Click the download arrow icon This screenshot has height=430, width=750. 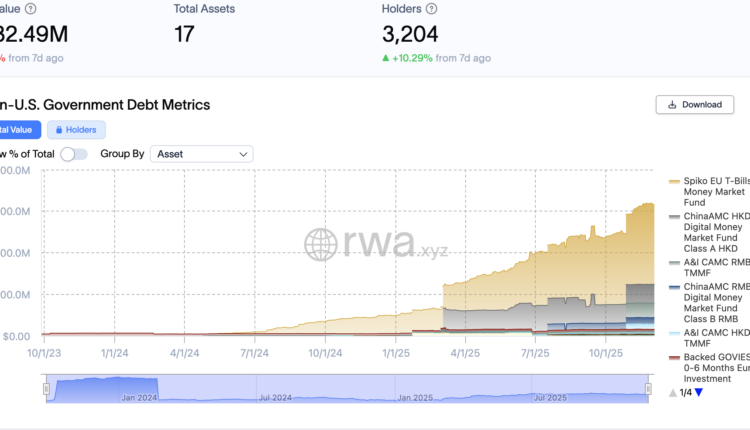pos(671,104)
